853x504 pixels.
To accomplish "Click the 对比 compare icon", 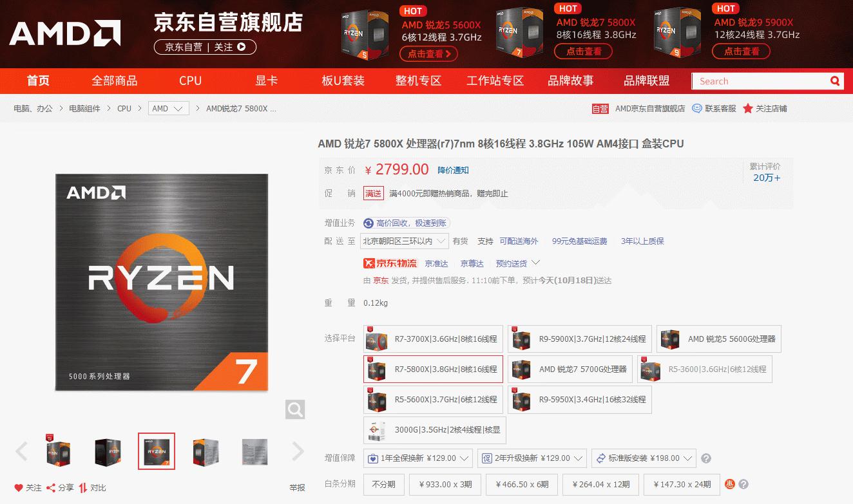I will click(83, 488).
